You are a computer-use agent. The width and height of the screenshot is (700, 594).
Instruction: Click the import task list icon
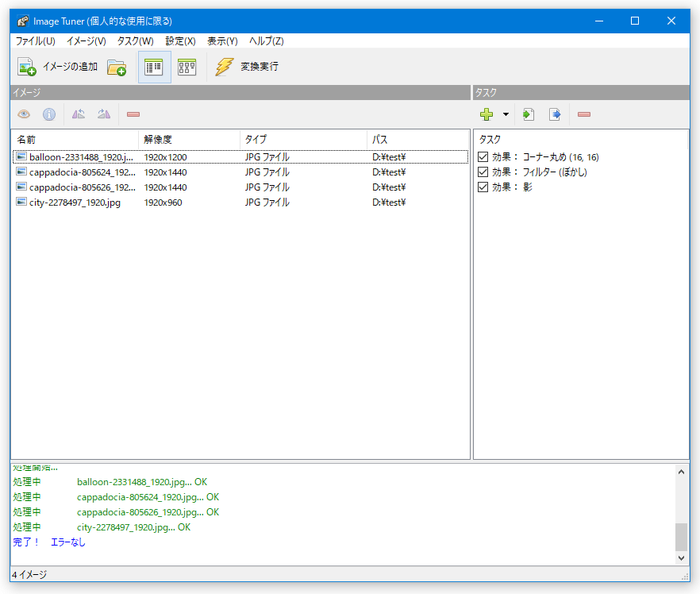pos(529,114)
